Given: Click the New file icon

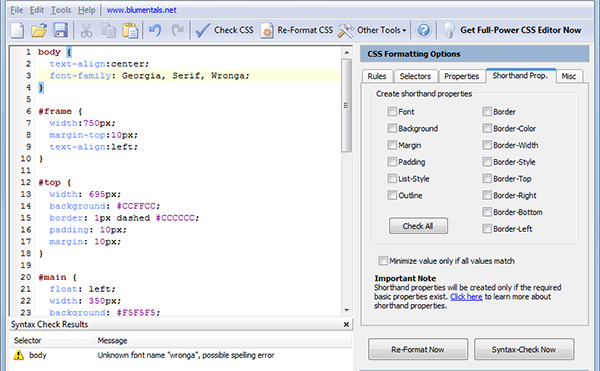Looking at the screenshot, I should [17, 30].
